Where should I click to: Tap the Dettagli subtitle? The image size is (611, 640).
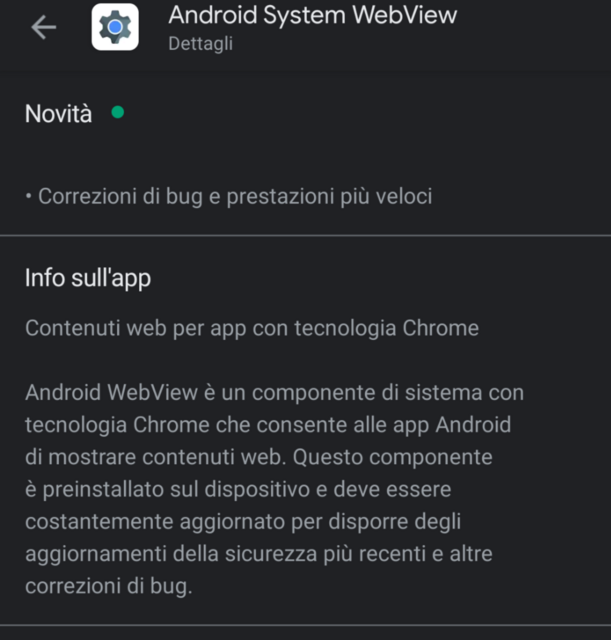pos(200,44)
